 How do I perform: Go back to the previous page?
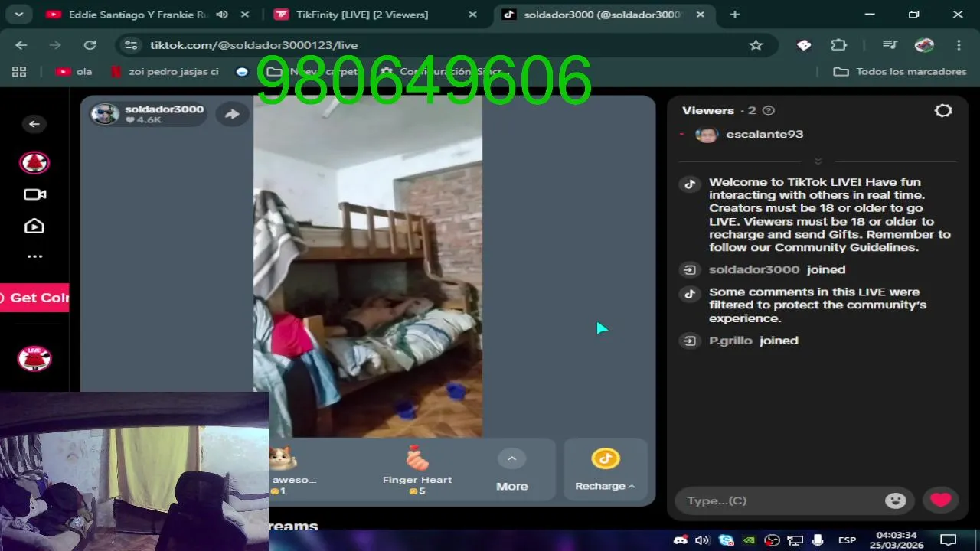[x=21, y=45]
